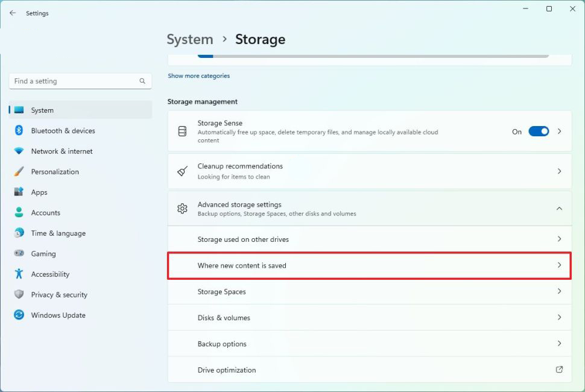Click the Privacy & security shield icon
585x392 pixels.
pos(19,295)
